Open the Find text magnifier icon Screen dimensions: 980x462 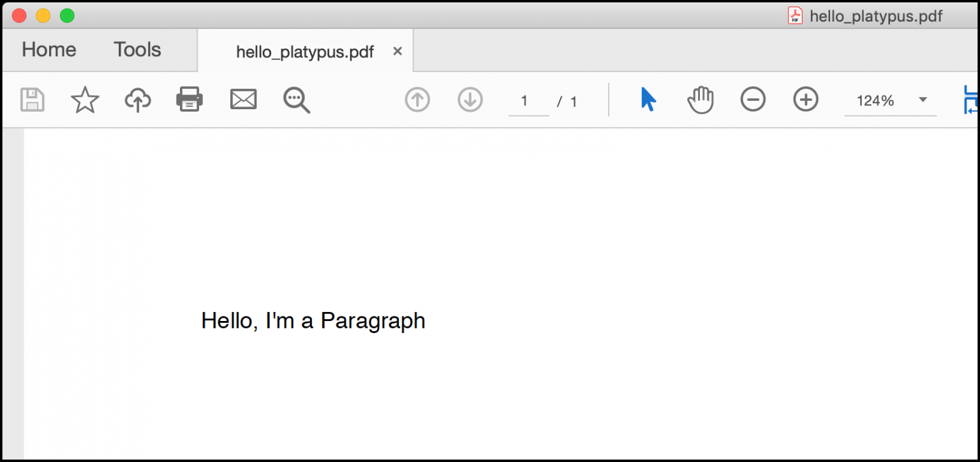297,100
